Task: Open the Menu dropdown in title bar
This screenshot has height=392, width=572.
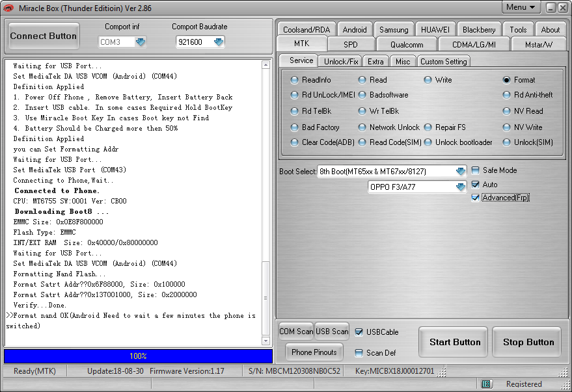Action: [521, 7]
